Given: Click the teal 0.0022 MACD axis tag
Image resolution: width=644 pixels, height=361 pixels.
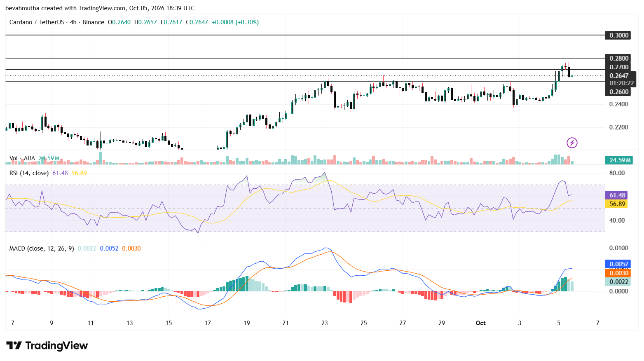Looking at the screenshot, I should coord(618,282).
